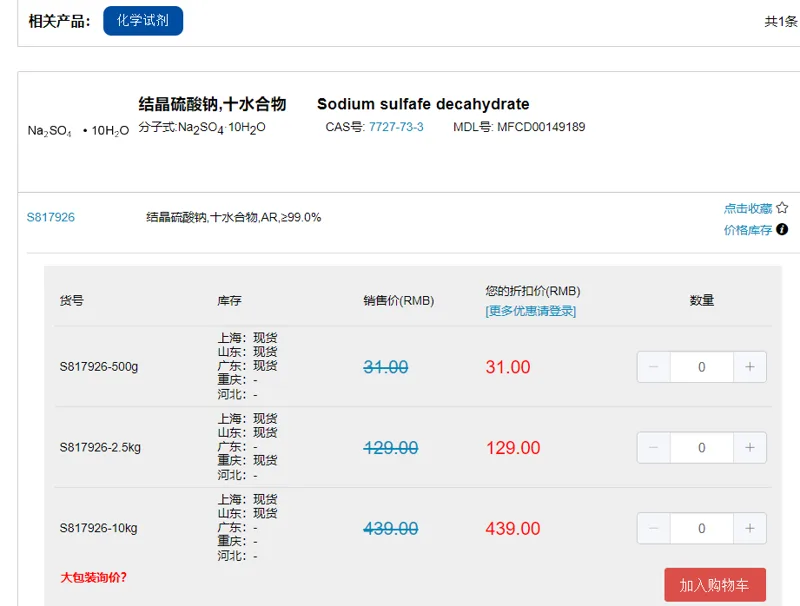The height and width of the screenshot is (606, 800).
Task: Click the star favorite icon
Action: [782, 208]
